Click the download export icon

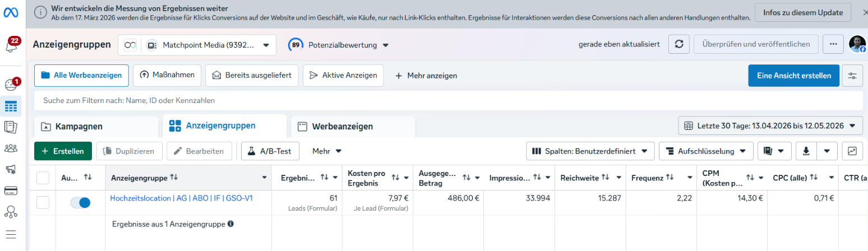(806, 151)
